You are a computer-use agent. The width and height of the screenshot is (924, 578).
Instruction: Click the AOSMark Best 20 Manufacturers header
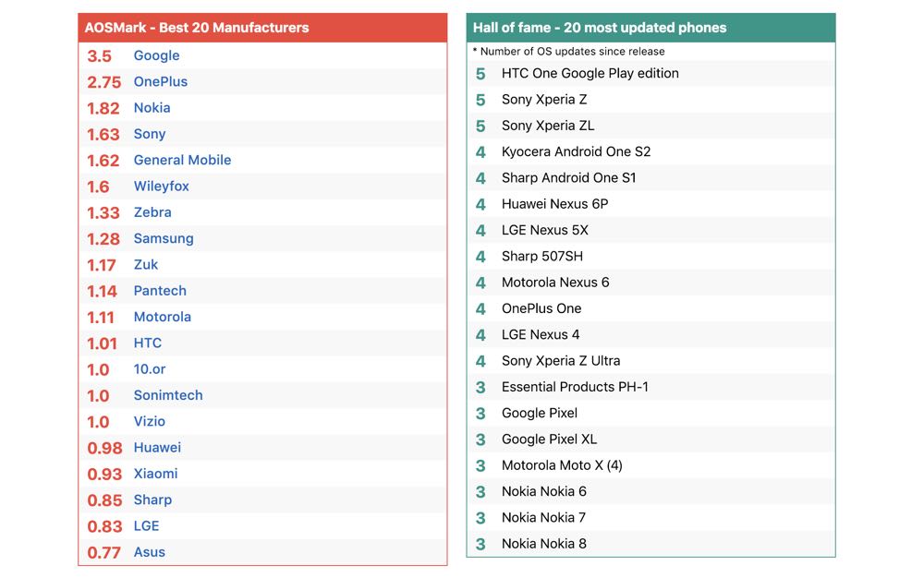tap(197, 28)
